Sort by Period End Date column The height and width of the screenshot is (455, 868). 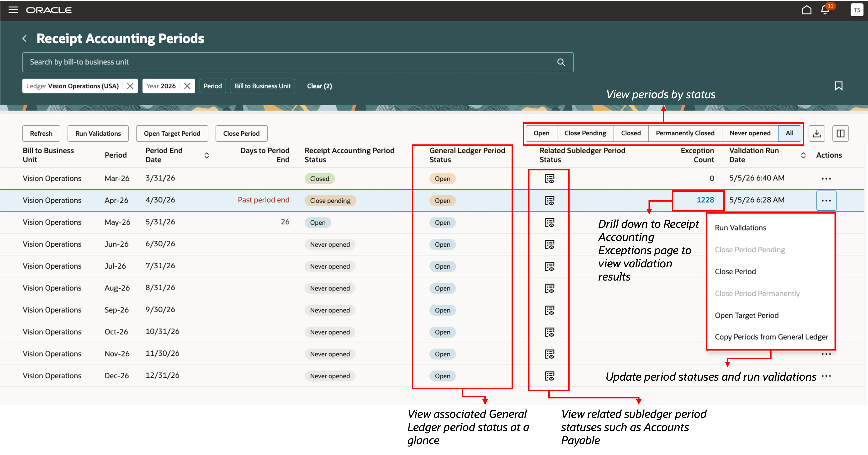(207, 155)
